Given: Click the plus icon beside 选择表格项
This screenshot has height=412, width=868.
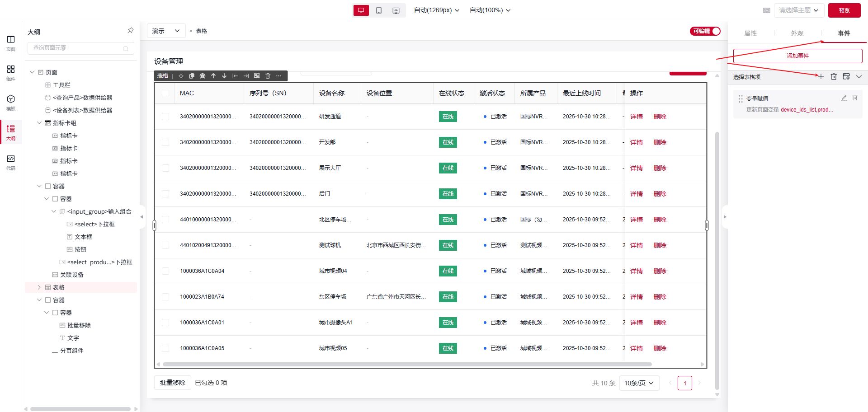Looking at the screenshot, I should 821,76.
